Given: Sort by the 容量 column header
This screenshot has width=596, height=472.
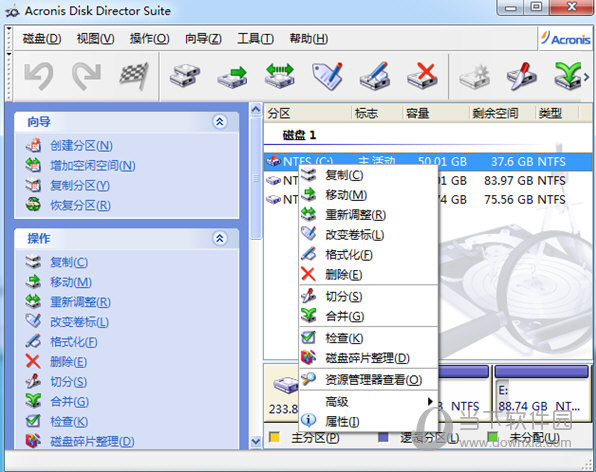Looking at the screenshot, I should [436, 113].
